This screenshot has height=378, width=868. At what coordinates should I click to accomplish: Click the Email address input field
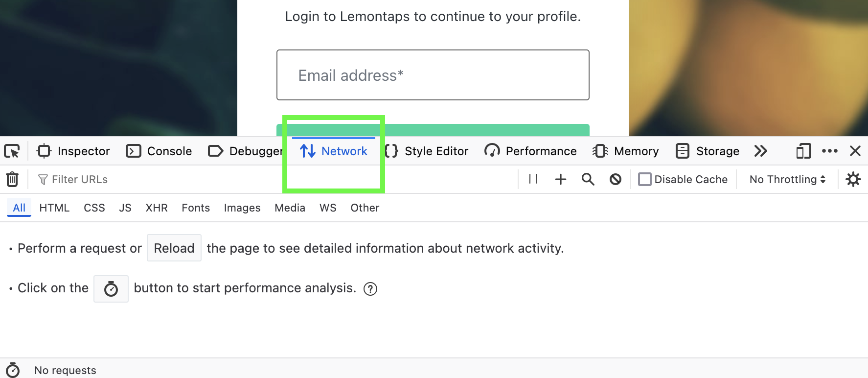[433, 75]
